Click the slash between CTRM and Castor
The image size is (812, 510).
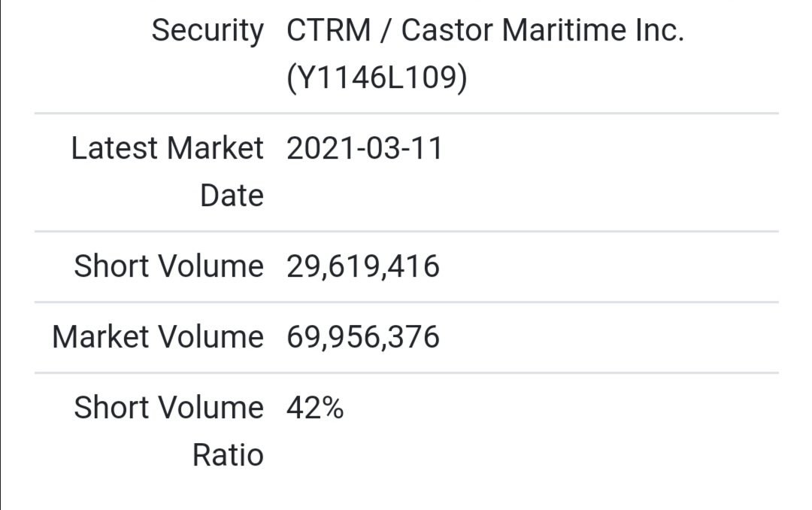pos(386,31)
